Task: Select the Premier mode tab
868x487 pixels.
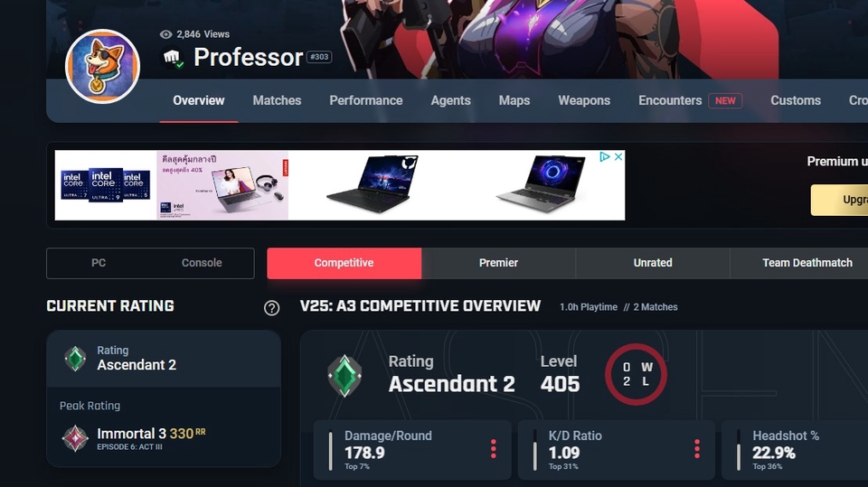Action: (498, 263)
